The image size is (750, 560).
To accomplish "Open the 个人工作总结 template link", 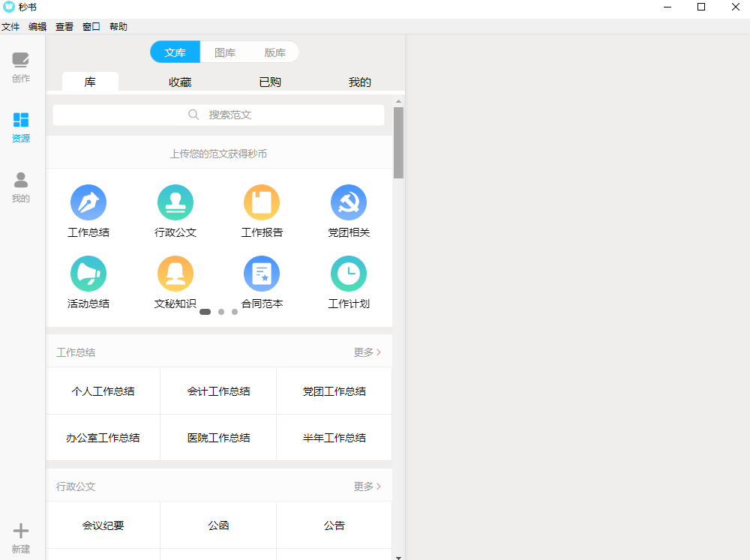I will point(103,391).
